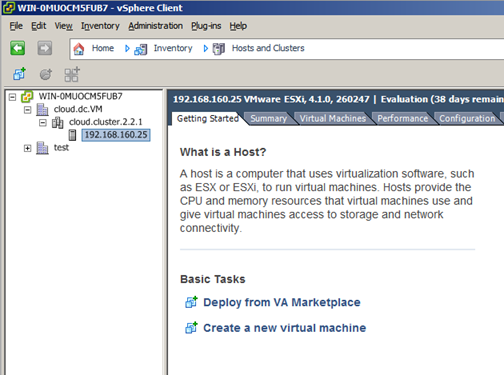Open the Edit menu

[39, 26]
